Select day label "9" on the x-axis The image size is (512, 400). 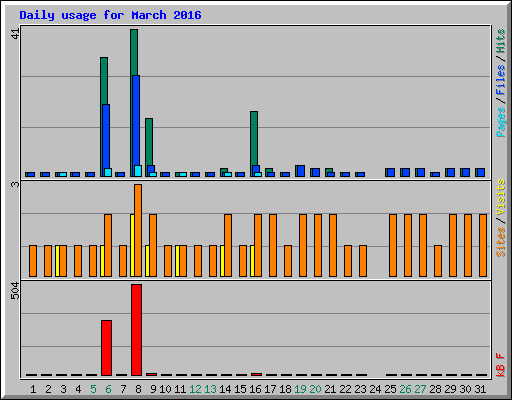pyautogui.click(x=153, y=389)
